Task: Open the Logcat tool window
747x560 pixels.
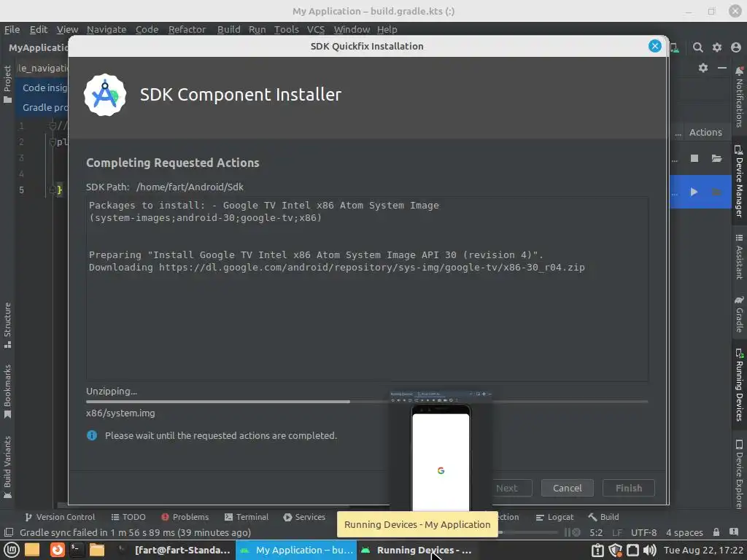Action: pos(554,517)
